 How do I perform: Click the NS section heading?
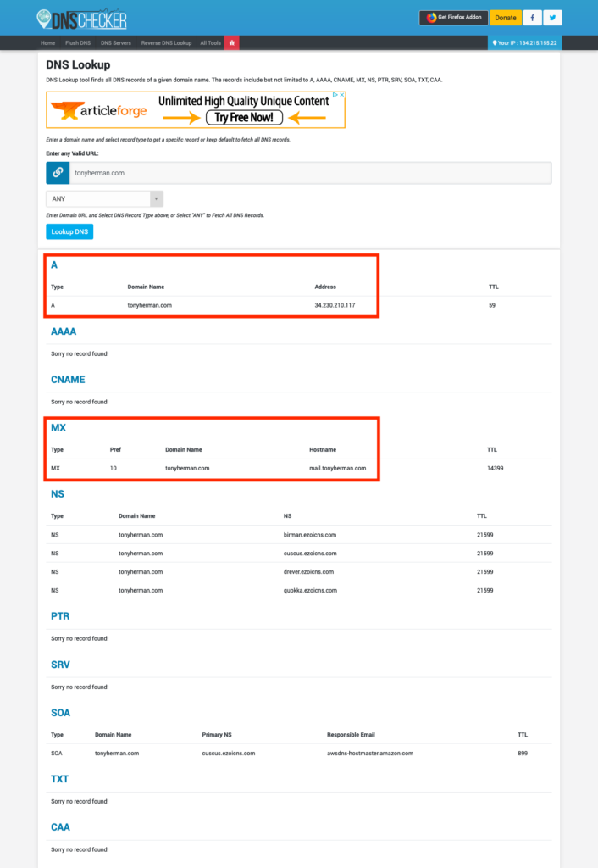point(58,494)
